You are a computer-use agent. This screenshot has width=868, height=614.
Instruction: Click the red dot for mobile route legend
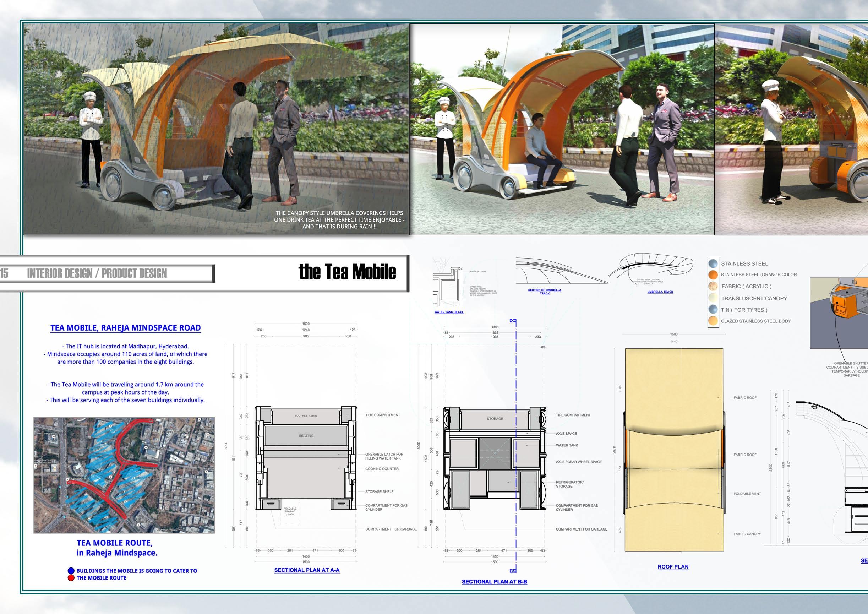[71, 578]
